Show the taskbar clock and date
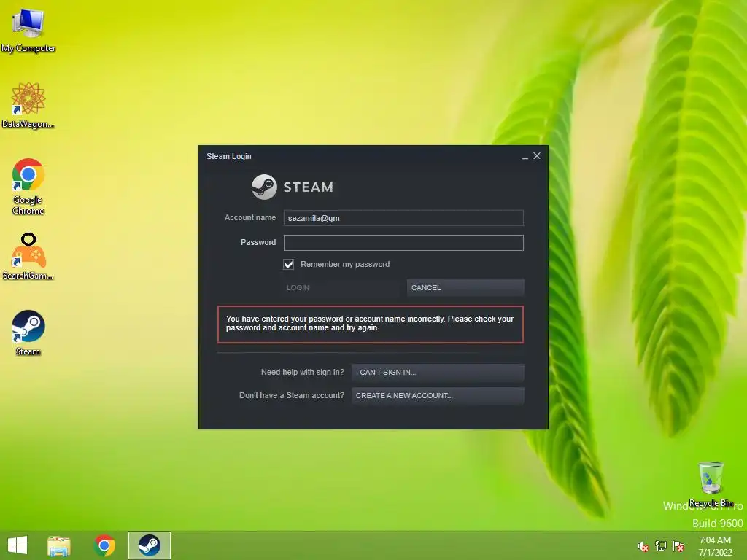 coord(715,546)
